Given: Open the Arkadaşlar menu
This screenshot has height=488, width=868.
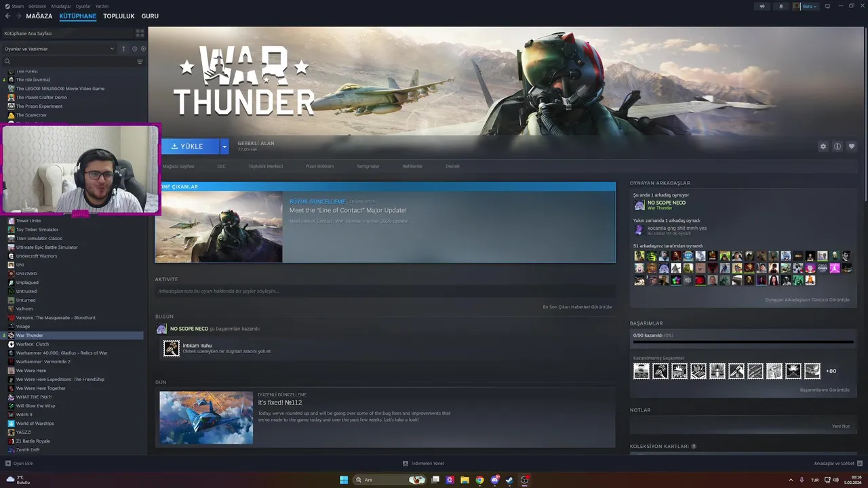Looking at the screenshot, I should 61,6.
